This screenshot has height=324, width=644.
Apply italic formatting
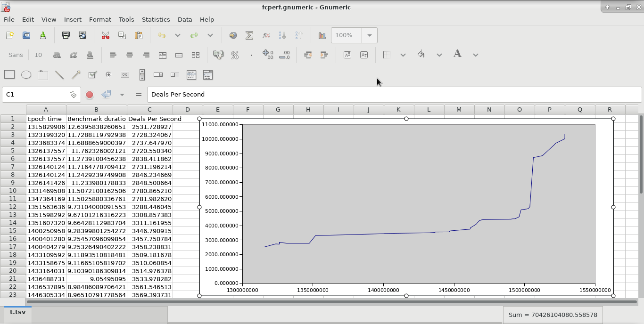(73, 55)
